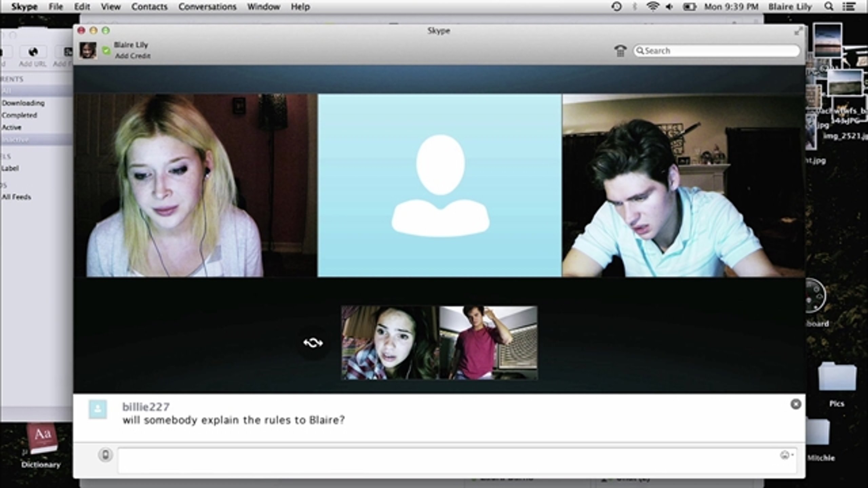
Task: Select the Completed filter in the torrent sidebar
Action: tap(20, 115)
